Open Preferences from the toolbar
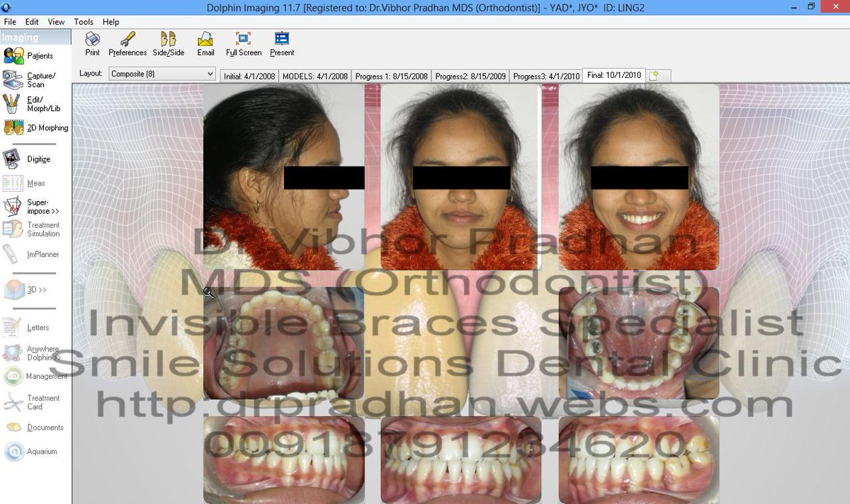Screen dimensions: 850x504 point(127,44)
